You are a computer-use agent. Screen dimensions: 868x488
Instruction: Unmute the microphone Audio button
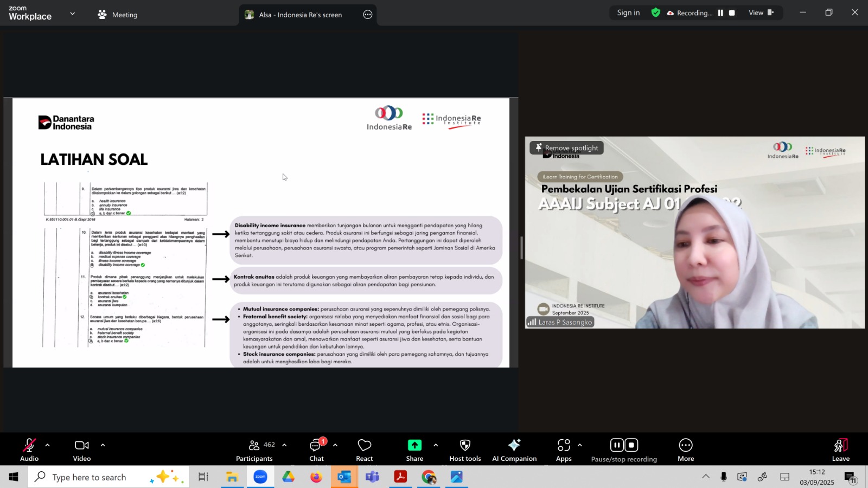pos(29,450)
